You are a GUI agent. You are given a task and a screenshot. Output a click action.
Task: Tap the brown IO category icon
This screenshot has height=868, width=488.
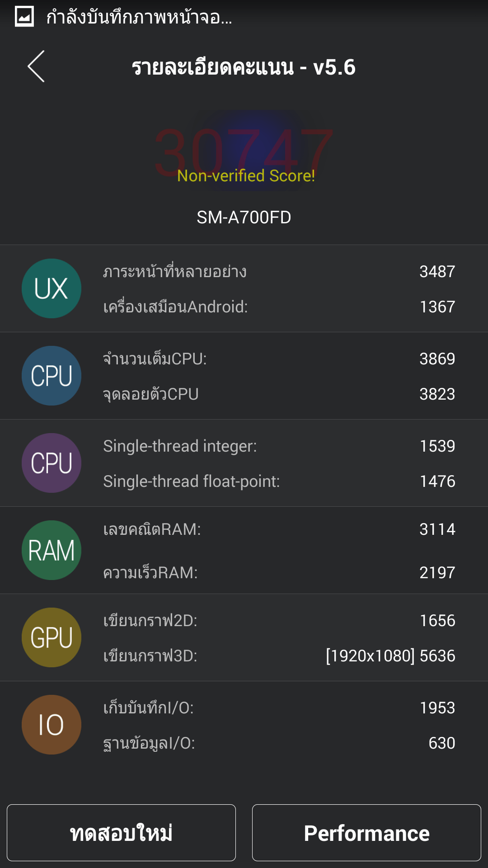[52, 725]
